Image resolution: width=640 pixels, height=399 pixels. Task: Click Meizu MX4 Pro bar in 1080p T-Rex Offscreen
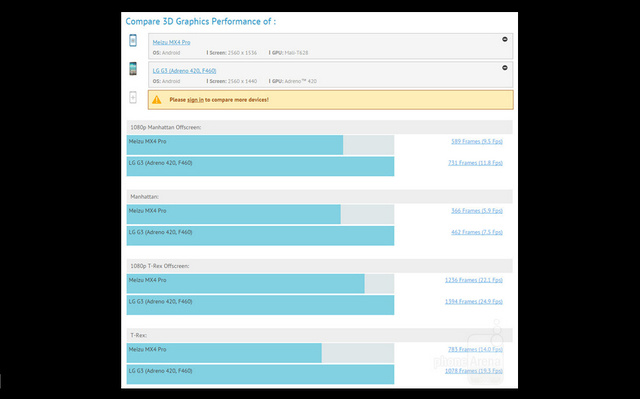(245, 284)
